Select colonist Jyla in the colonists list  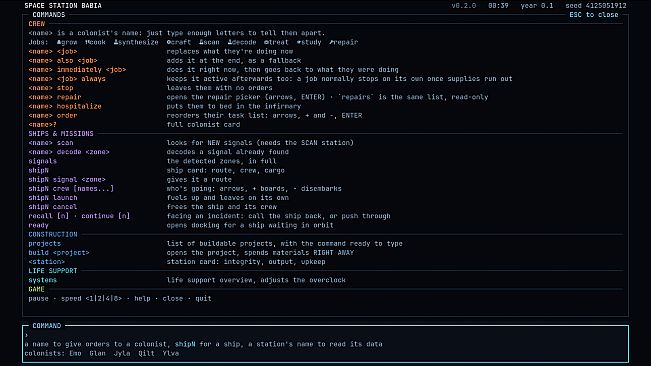click(122, 354)
